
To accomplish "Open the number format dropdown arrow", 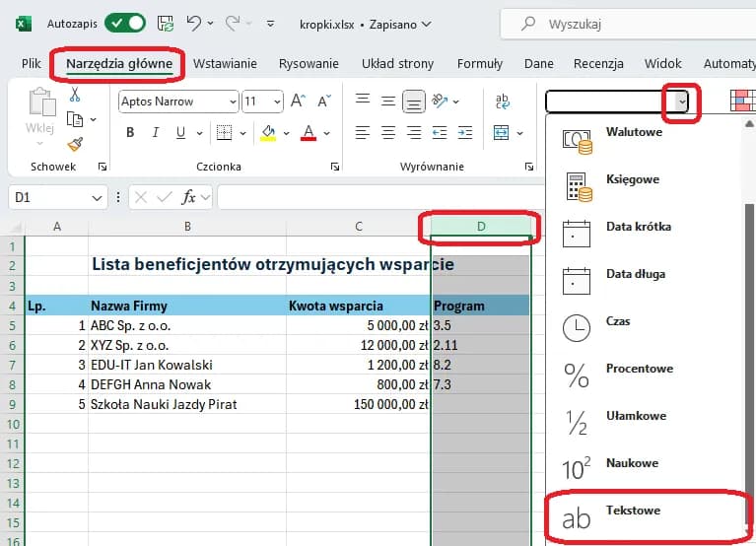I will 680,102.
